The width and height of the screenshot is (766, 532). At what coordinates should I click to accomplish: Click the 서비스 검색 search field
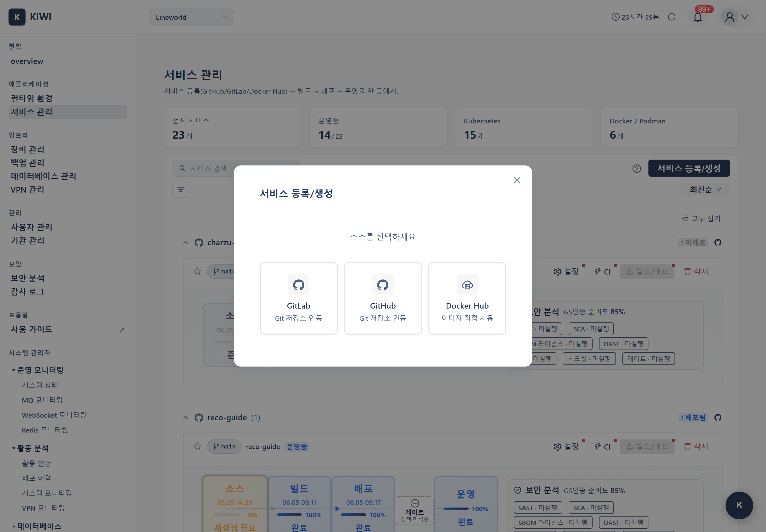coord(236,168)
